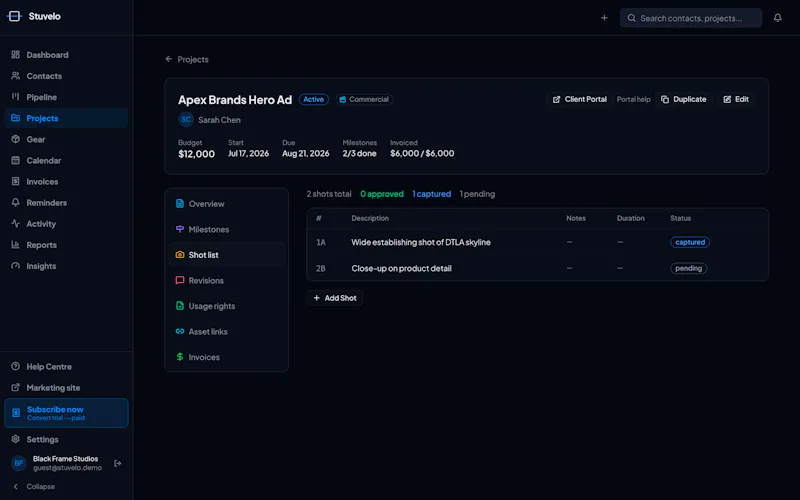This screenshot has width=800, height=500.
Task: Click the Commercial type tag
Action: click(364, 99)
